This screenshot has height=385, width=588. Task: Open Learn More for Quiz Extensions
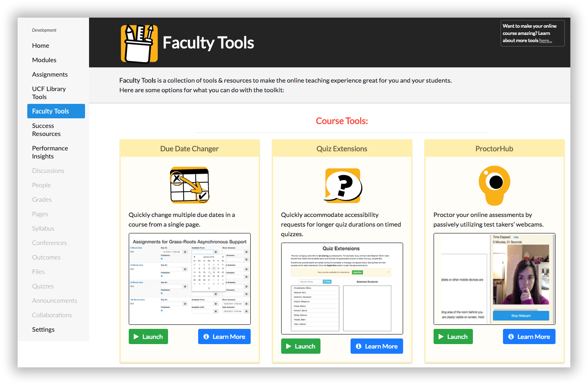tap(377, 346)
